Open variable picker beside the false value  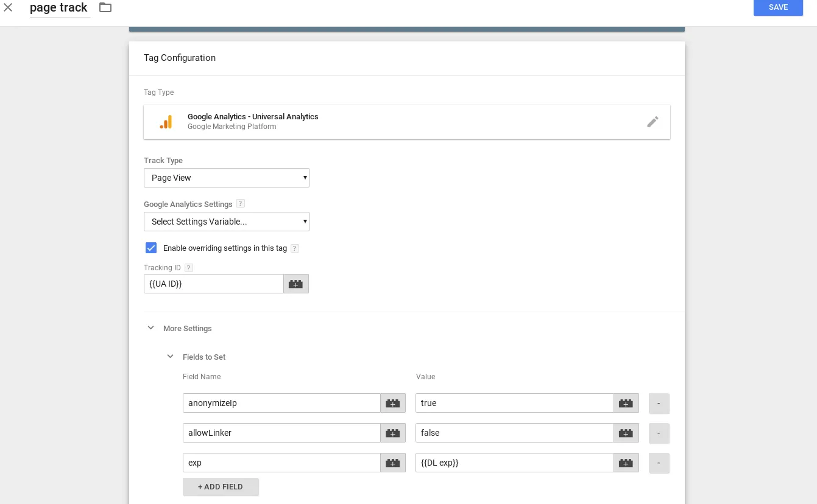pyautogui.click(x=626, y=433)
